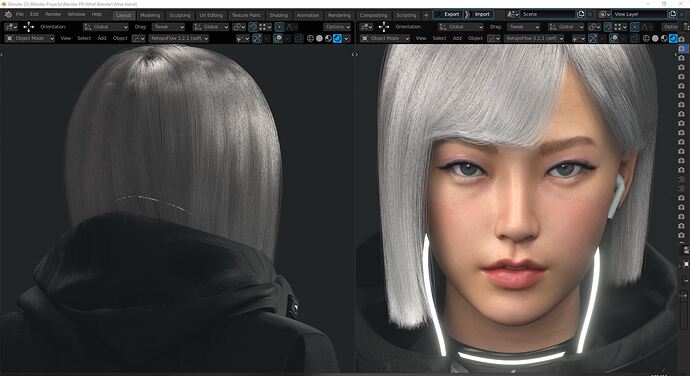
Task: Click the Scene name field
Action: click(547, 14)
